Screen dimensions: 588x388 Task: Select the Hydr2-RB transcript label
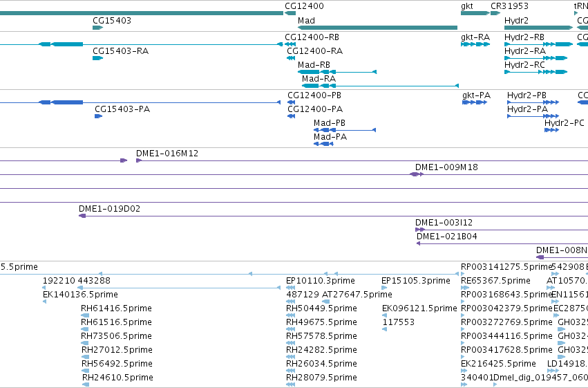pos(524,37)
